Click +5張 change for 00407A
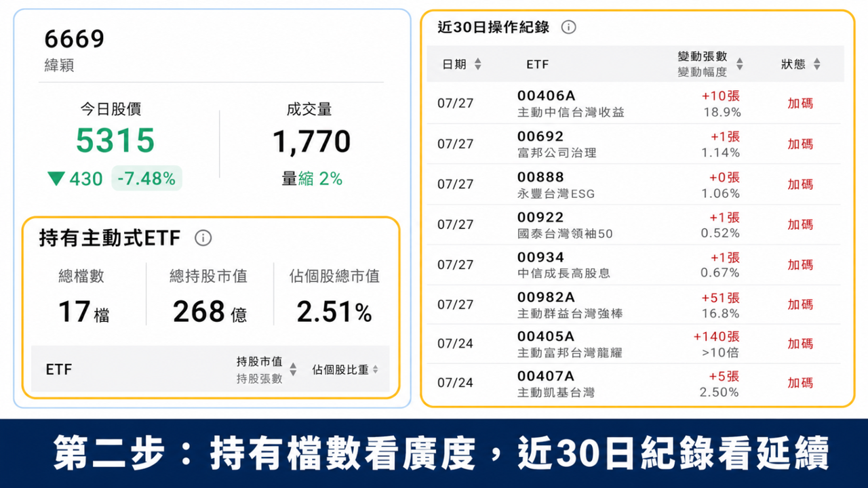Screen dimensions: 868x488 [724, 376]
